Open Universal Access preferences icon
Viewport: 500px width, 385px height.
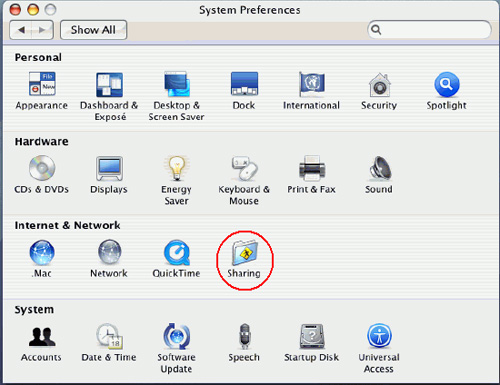[x=379, y=336]
